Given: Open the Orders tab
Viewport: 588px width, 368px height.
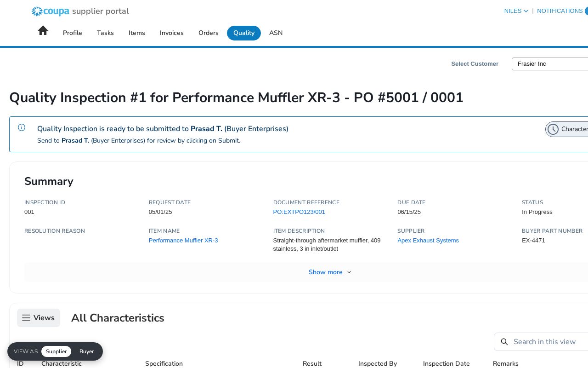Looking at the screenshot, I should (209, 33).
